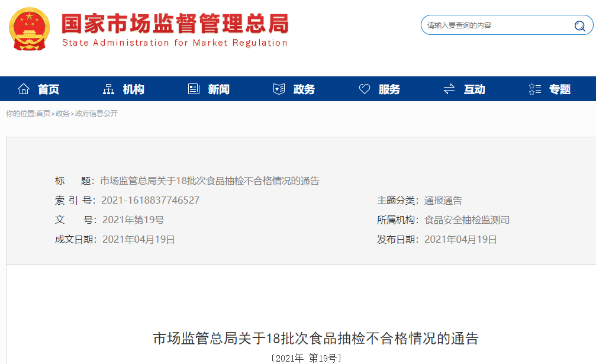596x364 pixels.
Task: Click the home icon beside 首页
Action: pos(24,89)
